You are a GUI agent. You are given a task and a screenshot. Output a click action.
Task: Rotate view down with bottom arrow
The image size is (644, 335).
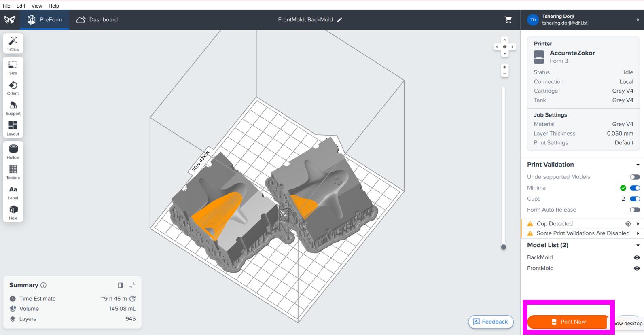click(504, 54)
